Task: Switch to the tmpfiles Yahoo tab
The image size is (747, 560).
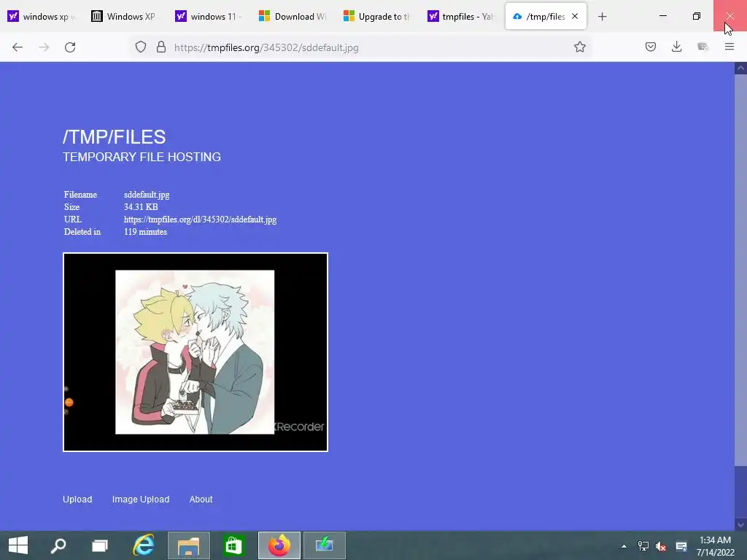Action: click(x=461, y=17)
